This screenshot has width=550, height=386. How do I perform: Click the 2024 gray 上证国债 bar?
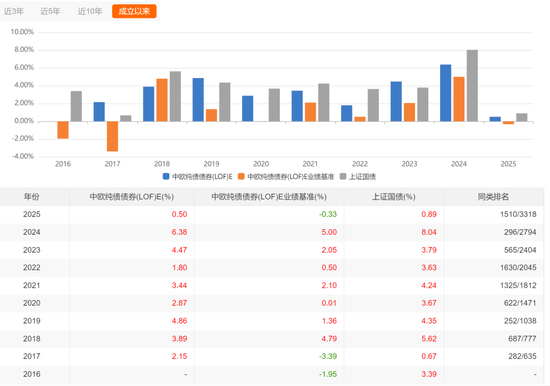click(x=472, y=86)
